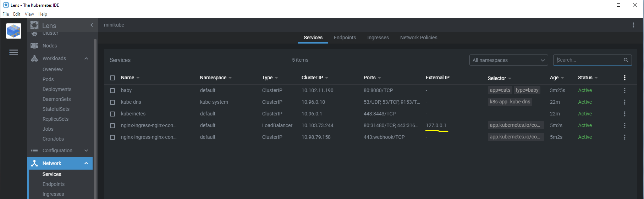Screen dimensions: 644x199
Task: Open DaemonSets in the sidebar
Action: (56, 99)
